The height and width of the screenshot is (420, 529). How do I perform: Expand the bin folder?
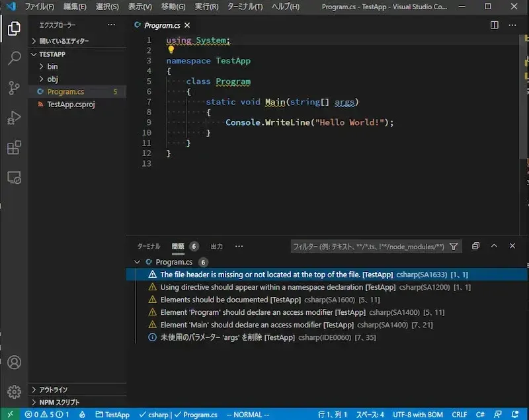click(x=52, y=67)
